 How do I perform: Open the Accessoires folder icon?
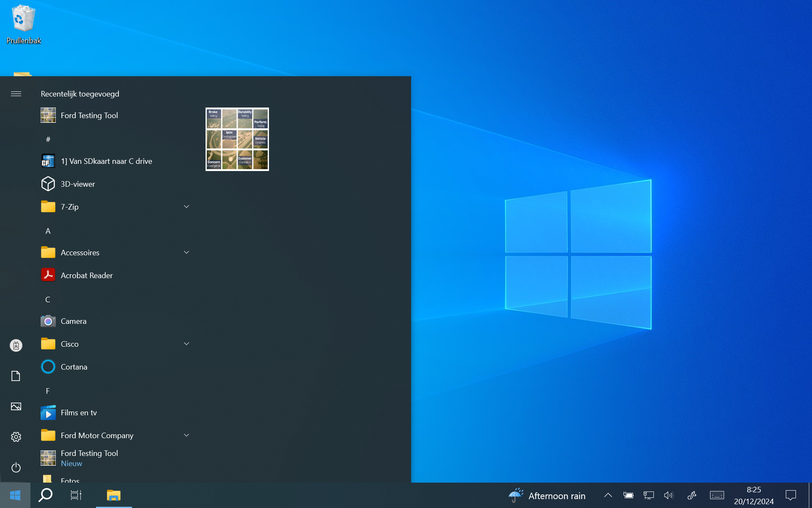point(48,253)
